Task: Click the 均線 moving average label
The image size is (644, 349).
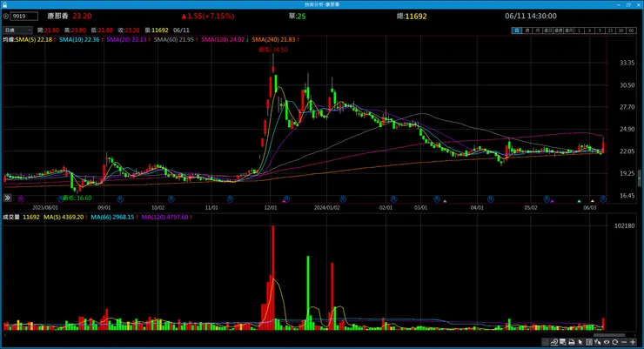Action: pyautogui.click(x=9, y=40)
